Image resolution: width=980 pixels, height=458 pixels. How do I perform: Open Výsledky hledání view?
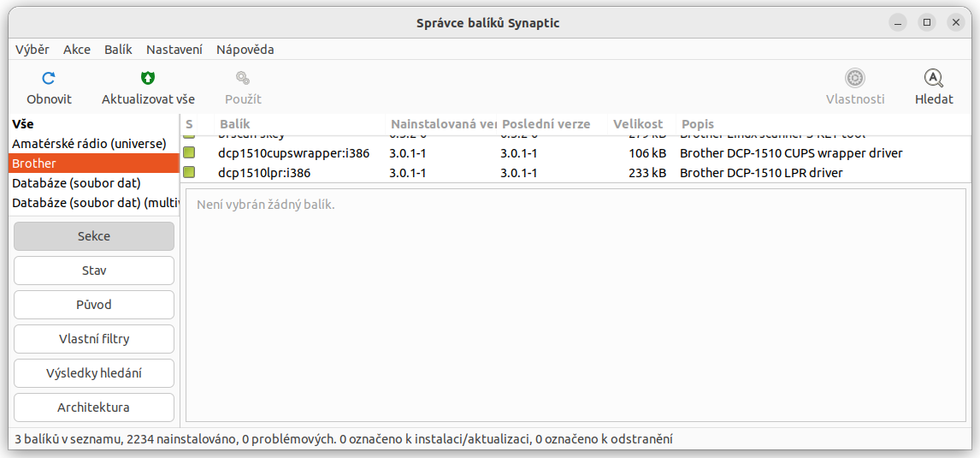(94, 373)
